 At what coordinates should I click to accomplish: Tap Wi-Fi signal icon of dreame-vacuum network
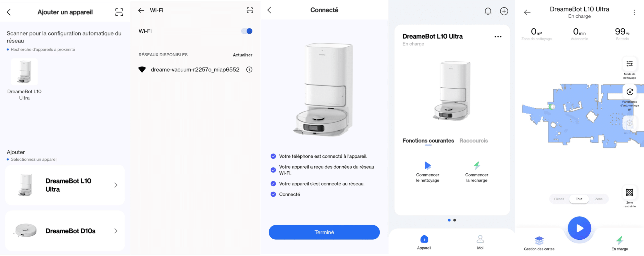click(142, 69)
